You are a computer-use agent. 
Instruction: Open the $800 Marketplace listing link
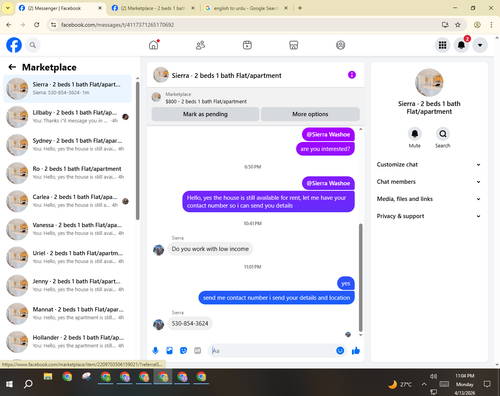pyautogui.click(x=206, y=101)
